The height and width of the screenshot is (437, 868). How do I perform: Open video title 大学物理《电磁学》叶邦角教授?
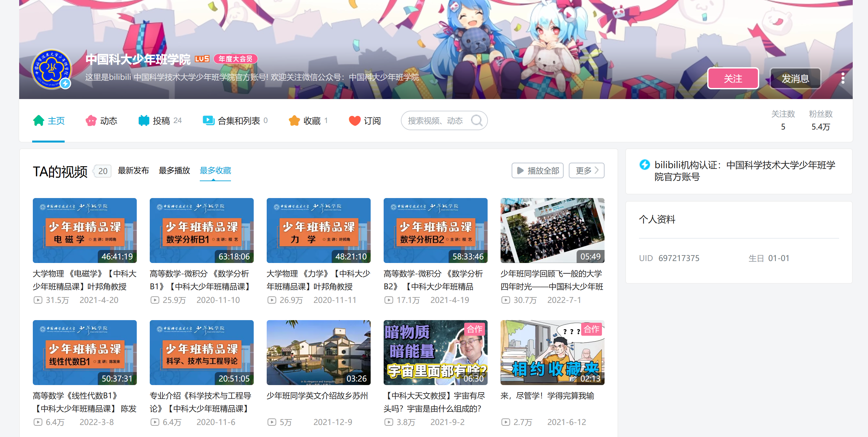click(x=84, y=280)
